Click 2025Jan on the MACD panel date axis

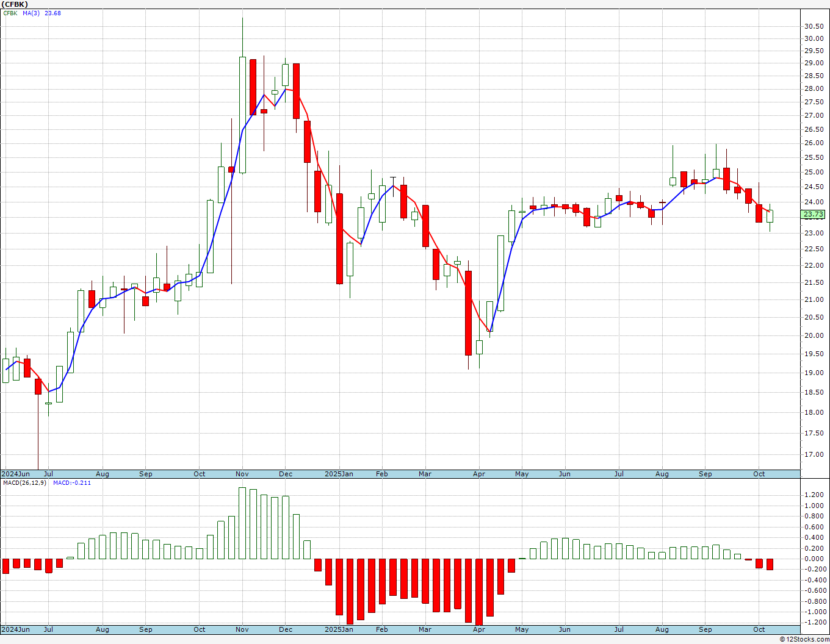pyautogui.click(x=339, y=629)
